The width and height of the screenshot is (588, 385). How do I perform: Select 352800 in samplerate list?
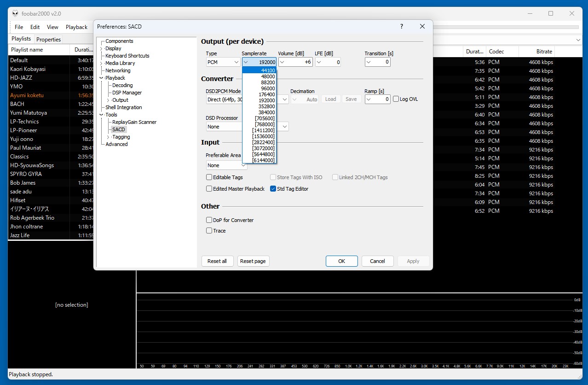pyautogui.click(x=259, y=106)
